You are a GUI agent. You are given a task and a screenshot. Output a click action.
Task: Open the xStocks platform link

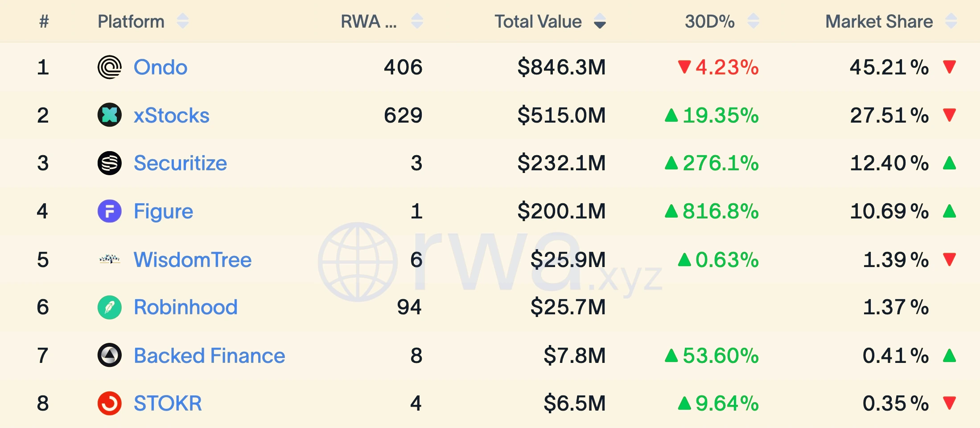172,115
